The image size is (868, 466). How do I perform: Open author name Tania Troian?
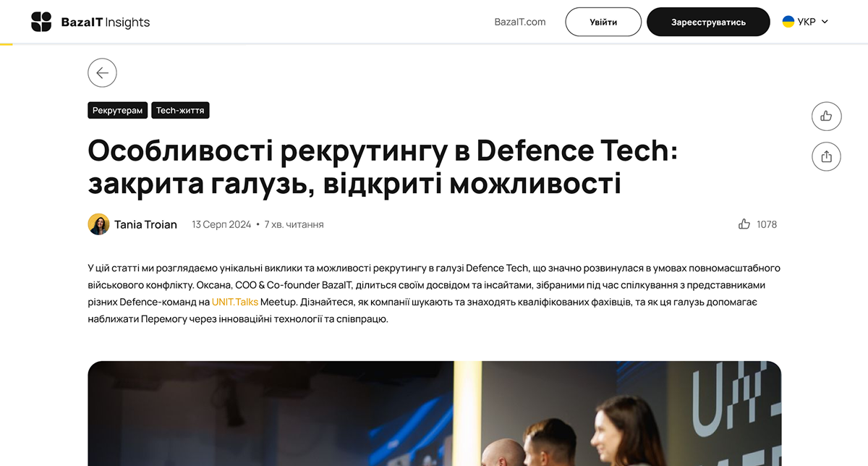(x=145, y=224)
